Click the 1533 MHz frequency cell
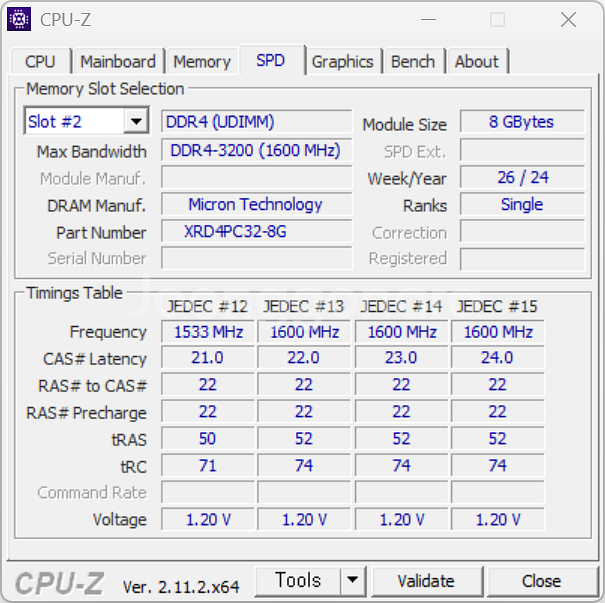Viewport: 605px width, 603px height. (208, 332)
